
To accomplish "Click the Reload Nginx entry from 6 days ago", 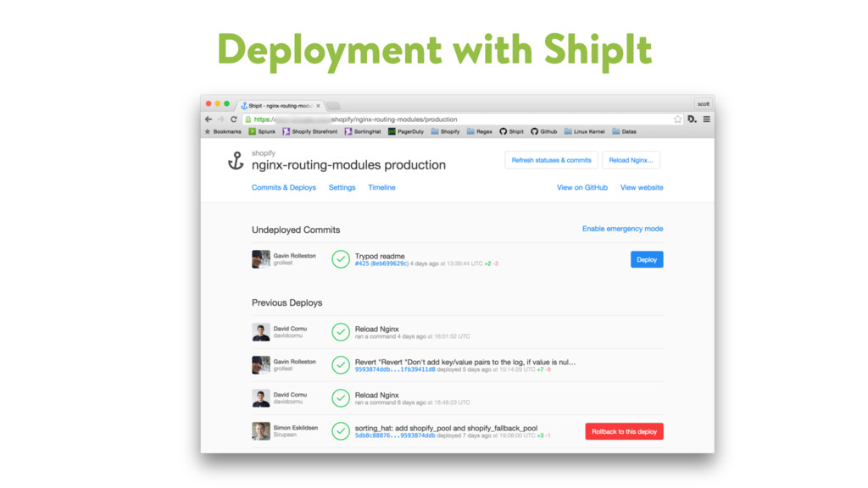I will (x=376, y=395).
